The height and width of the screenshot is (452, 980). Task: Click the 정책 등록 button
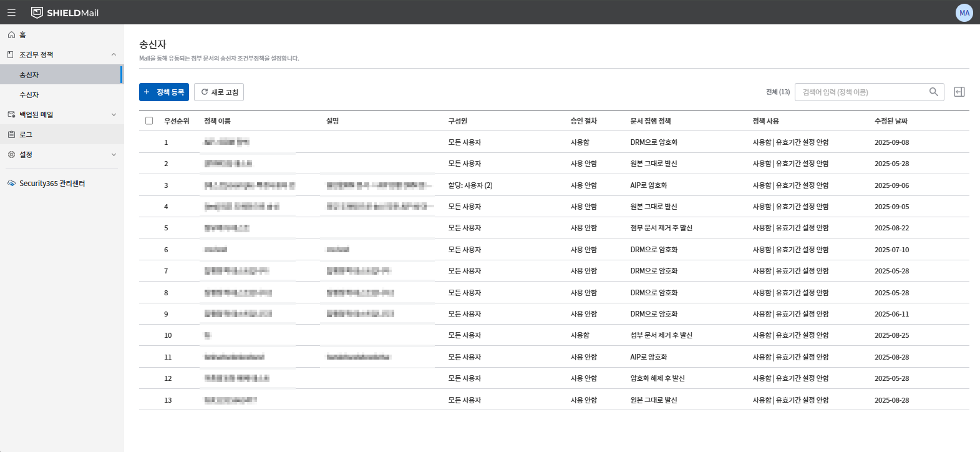click(x=164, y=92)
